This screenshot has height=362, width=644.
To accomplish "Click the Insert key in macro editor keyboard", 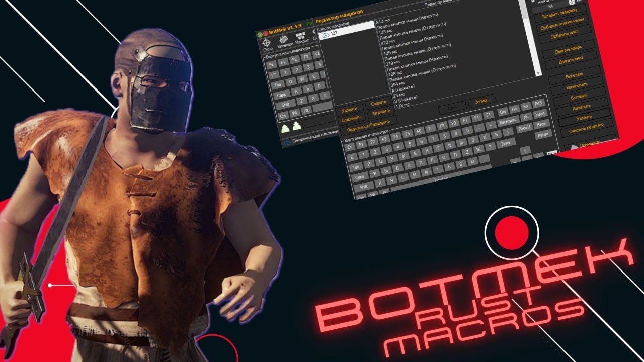I will coord(540,114).
